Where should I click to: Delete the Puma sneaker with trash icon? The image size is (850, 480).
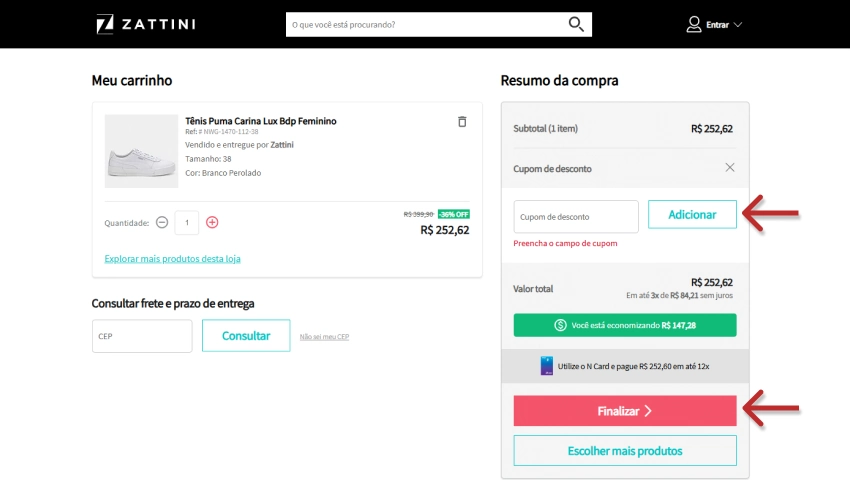coord(462,121)
